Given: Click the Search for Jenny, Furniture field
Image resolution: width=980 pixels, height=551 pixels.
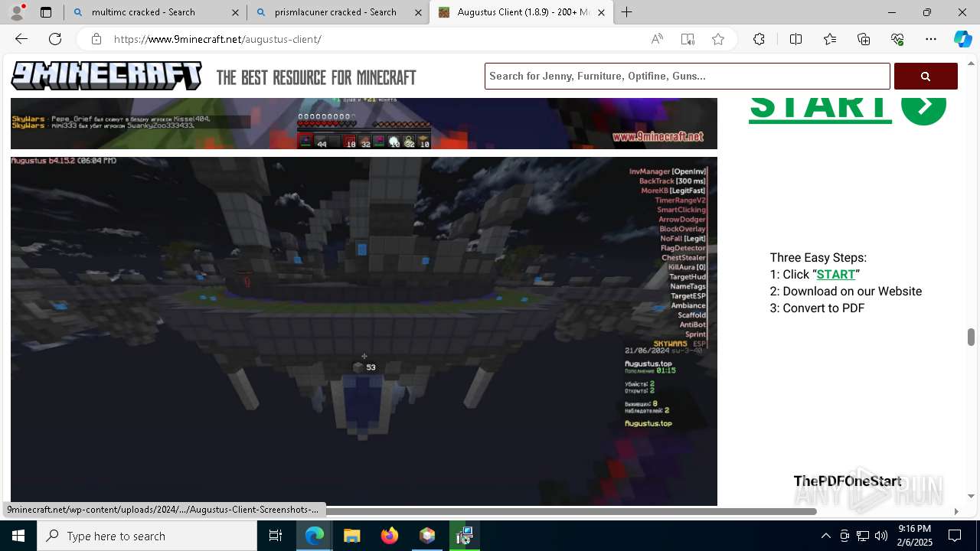Looking at the screenshot, I should 688,76.
